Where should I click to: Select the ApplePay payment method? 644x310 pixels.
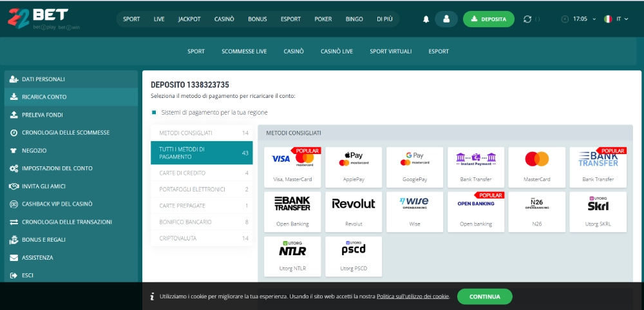[x=354, y=167]
